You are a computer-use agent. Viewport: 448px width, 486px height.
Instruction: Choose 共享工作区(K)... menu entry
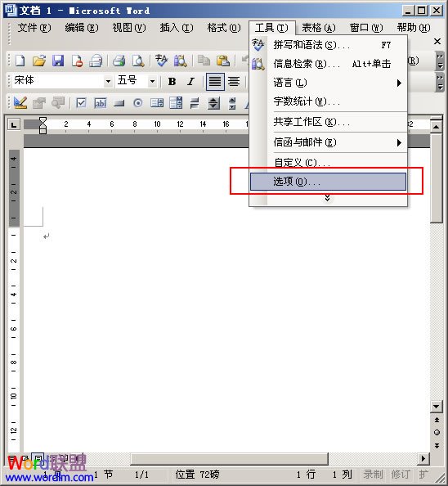tap(328, 122)
